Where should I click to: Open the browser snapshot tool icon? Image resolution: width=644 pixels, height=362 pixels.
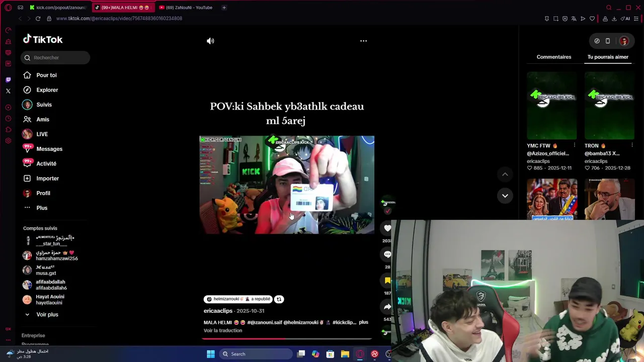point(556,19)
